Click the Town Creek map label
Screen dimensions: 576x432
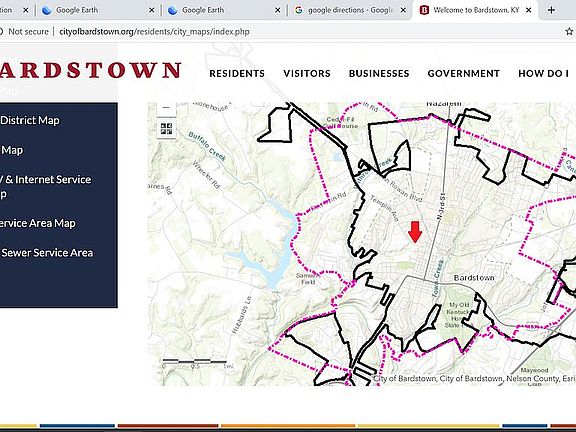point(438,279)
